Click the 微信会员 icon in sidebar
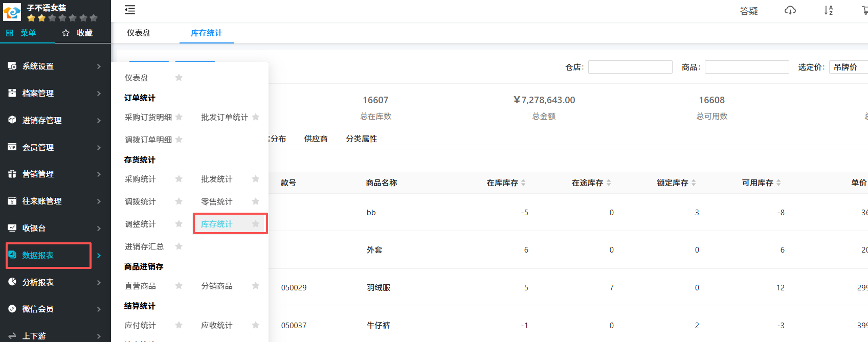Screen dimensions: 868x342 12,309
